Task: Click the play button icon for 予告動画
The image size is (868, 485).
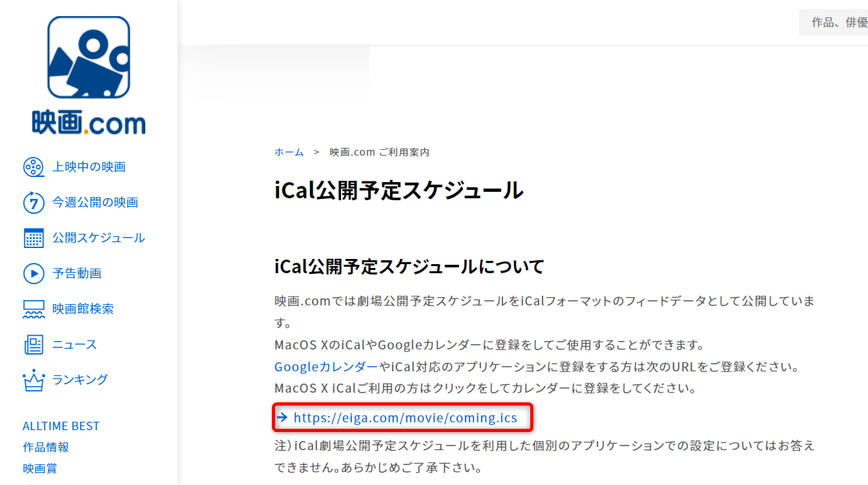Action: click(x=34, y=274)
